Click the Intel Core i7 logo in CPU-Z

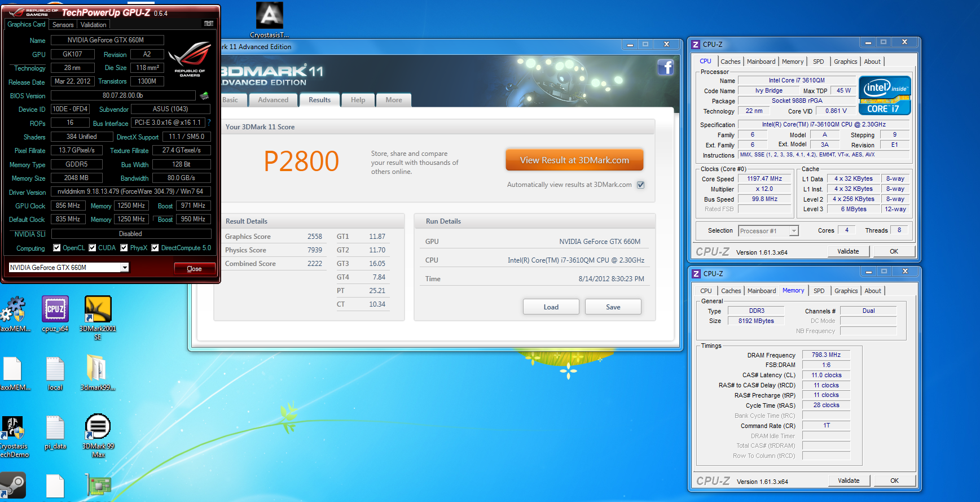pos(884,95)
